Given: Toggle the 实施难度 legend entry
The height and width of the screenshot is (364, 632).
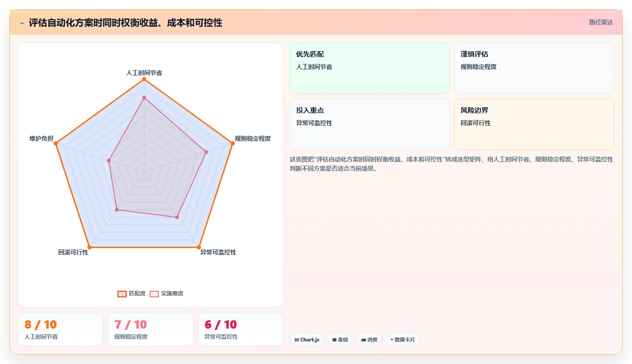Looking at the screenshot, I should coord(166,294).
